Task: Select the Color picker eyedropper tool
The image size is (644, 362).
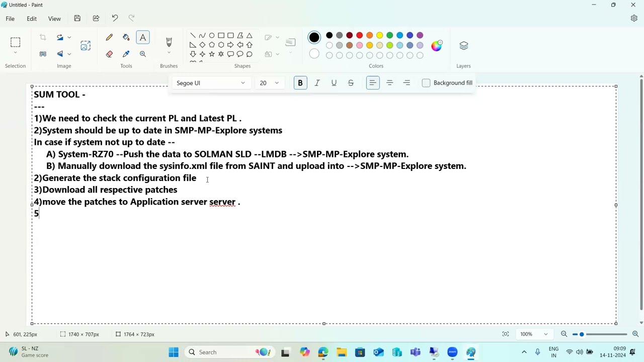Action: tap(126, 54)
